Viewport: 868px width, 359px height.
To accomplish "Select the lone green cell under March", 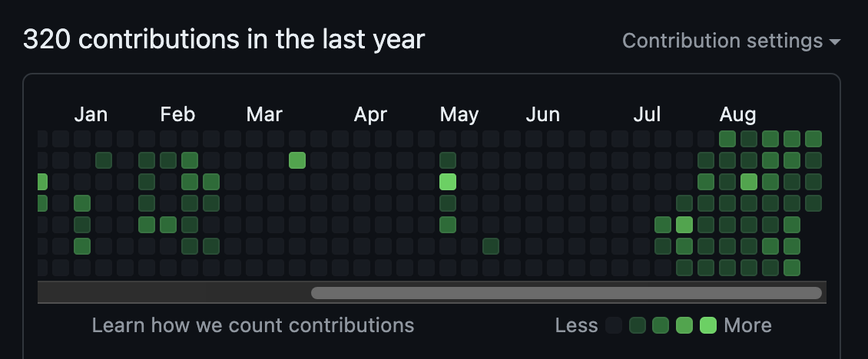I will (297, 160).
